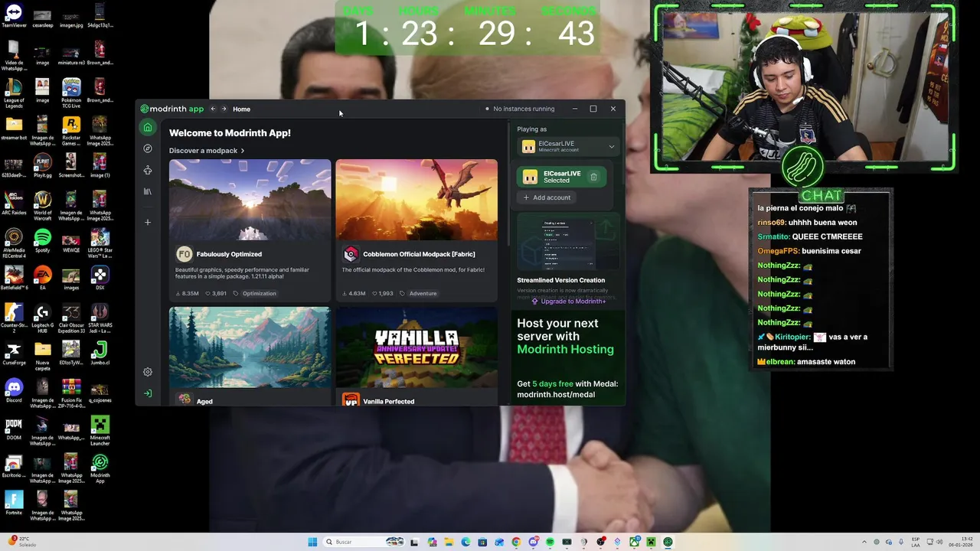This screenshot has height=551, width=980.
Task: Open Minecraft Launcher desktop shortcut
Action: pos(100,429)
